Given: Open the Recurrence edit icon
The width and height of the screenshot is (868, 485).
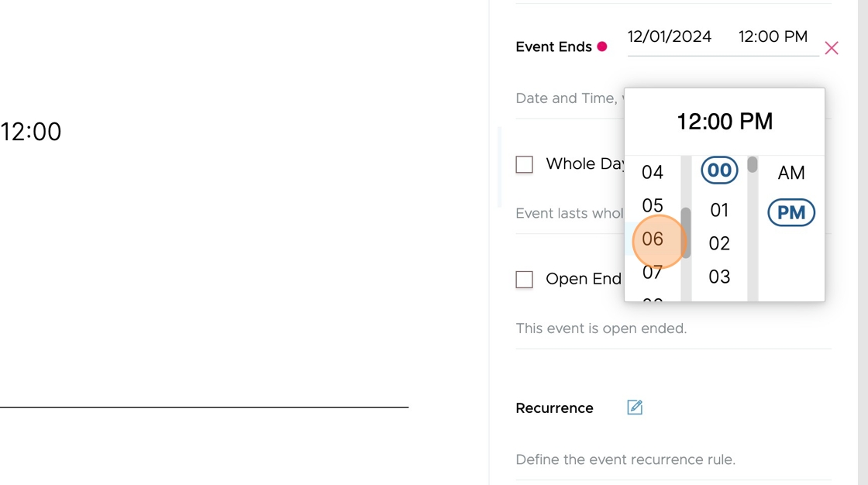Looking at the screenshot, I should tap(635, 408).
